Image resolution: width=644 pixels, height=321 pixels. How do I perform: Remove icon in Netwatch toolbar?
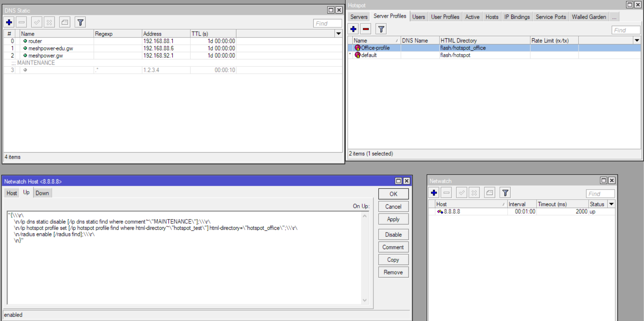pyautogui.click(x=446, y=193)
